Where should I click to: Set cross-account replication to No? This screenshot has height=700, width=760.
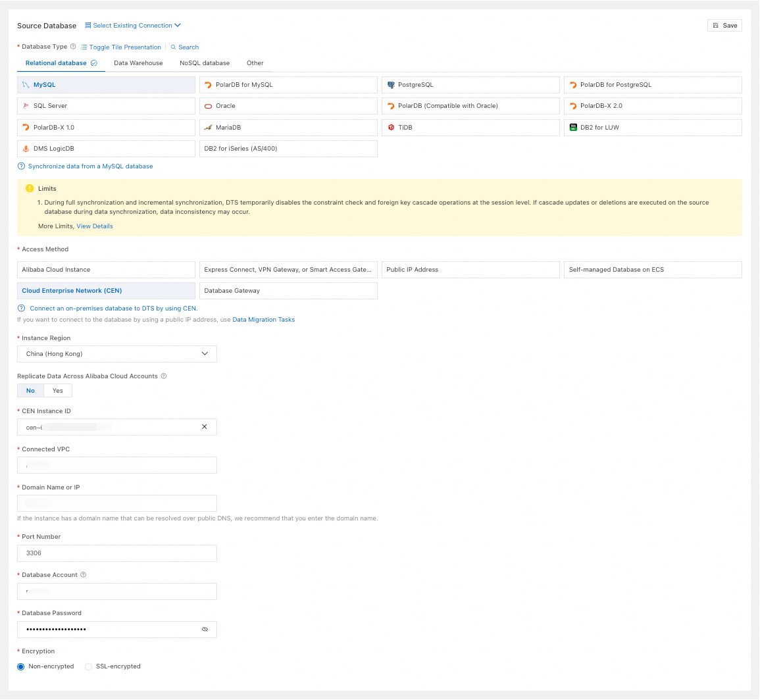pyautogui.click(x=30, y=391)
